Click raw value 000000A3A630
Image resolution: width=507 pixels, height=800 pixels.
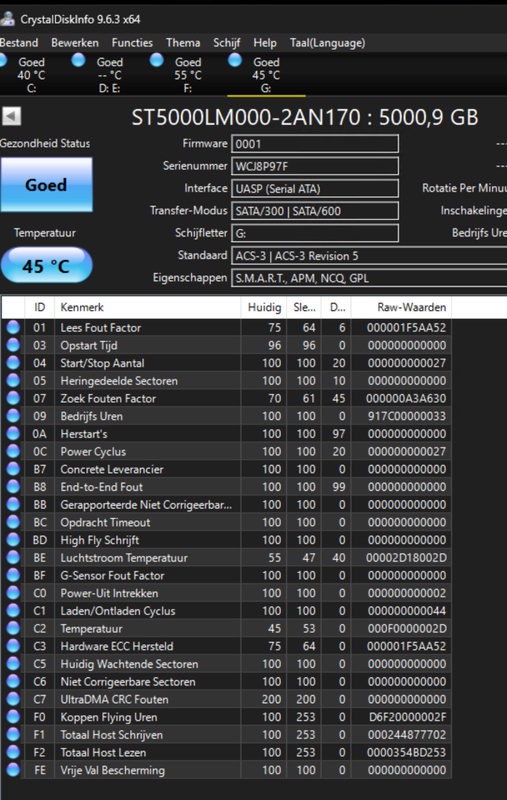point(407,398)
